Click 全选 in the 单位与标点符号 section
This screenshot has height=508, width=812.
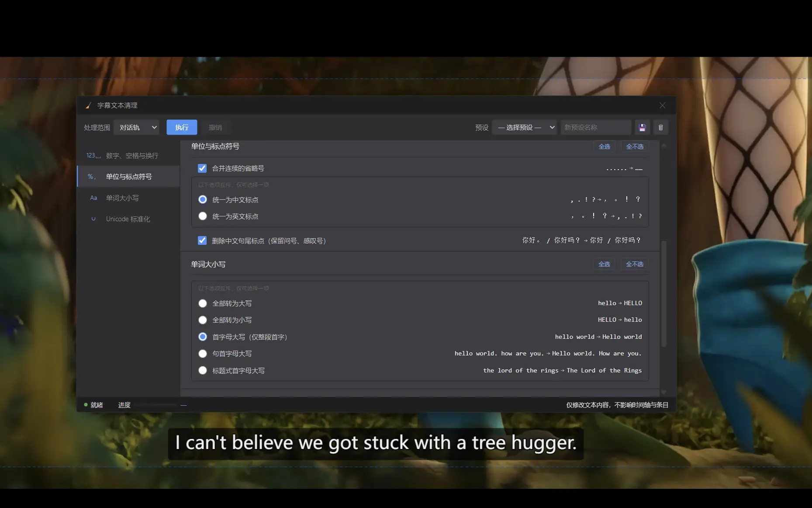605,147
